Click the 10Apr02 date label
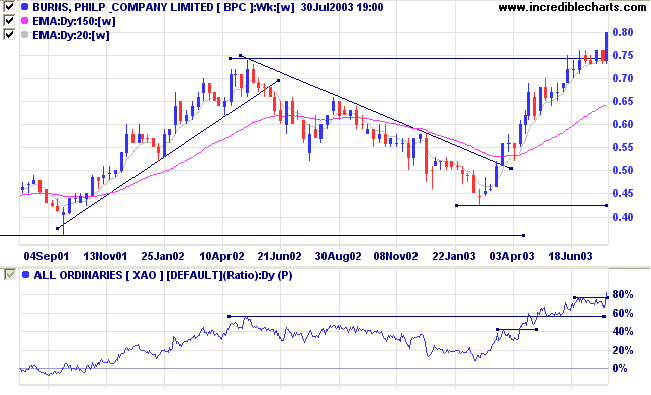The height and width of the screenshot is (395, 651). click(222, 256)
